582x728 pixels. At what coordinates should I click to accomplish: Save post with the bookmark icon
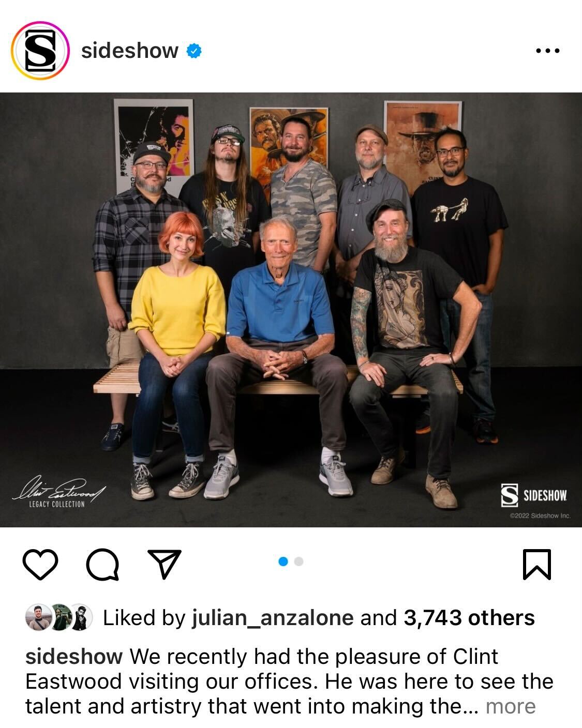(x=537, y=564)
